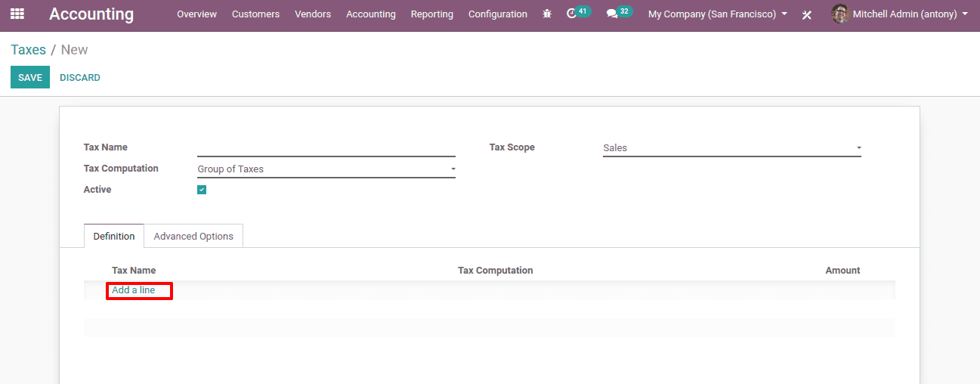
Task: Click the Tax Name column header
Action: coord(134,270)
